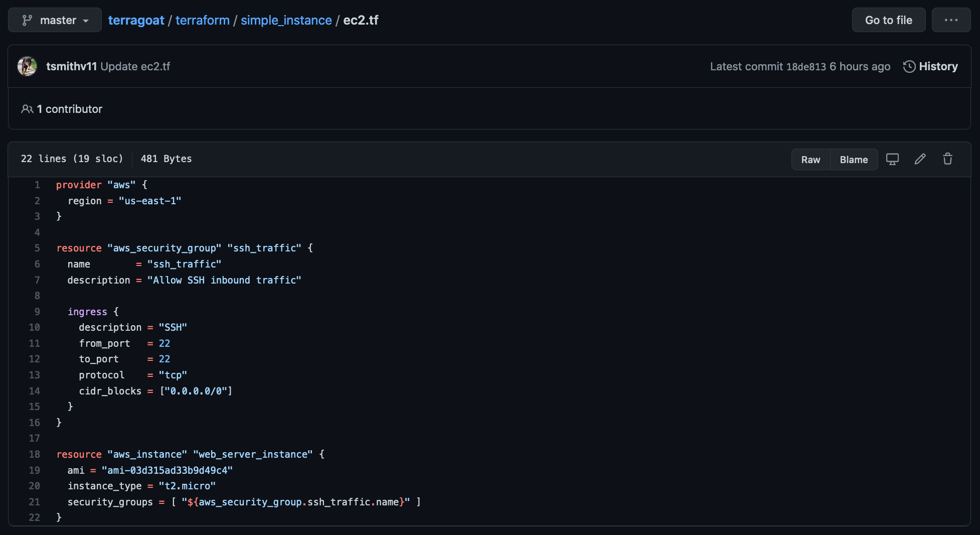Viewport: 980px width, 535px height.
Task: View file History
Action: click(x=930, y=66)
